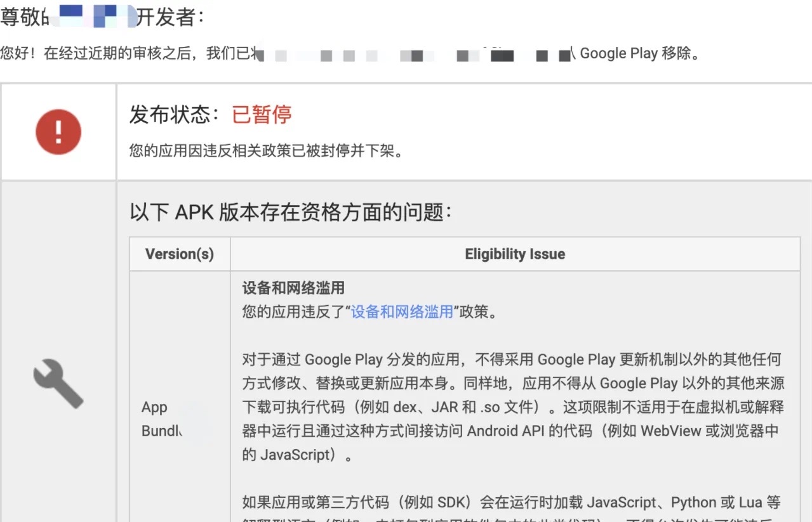Click the paragraph starting 对于通过 Google Play 分发的应用
This screenshot has height=522, width=812.
[x=512, y=407]
